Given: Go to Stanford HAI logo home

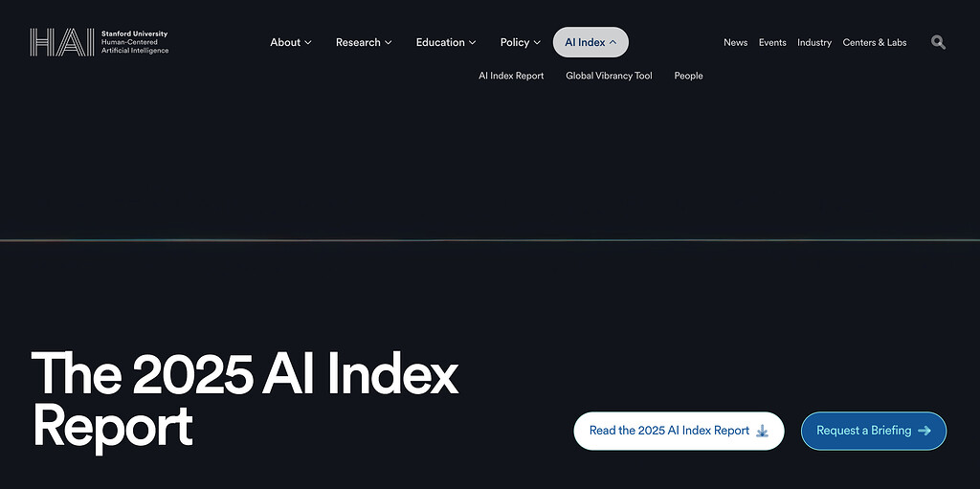Looking at the screenshot, I should pos(99,42).
